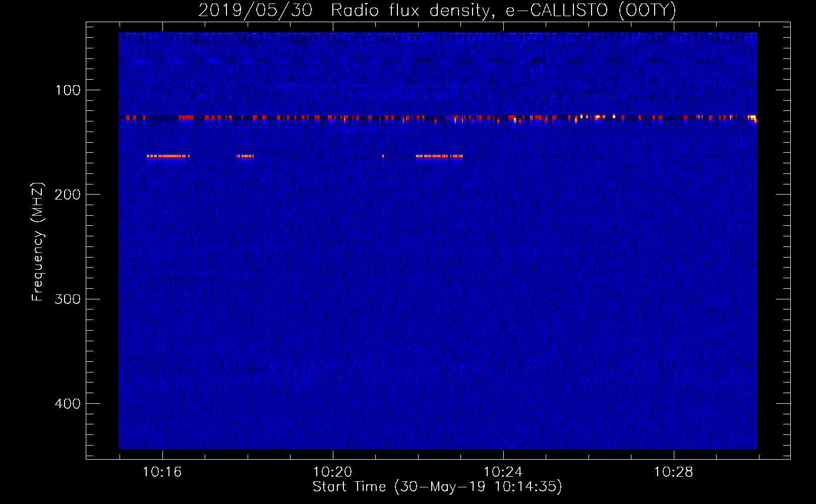Select the 10:28 time tick label

pos(674,472)
